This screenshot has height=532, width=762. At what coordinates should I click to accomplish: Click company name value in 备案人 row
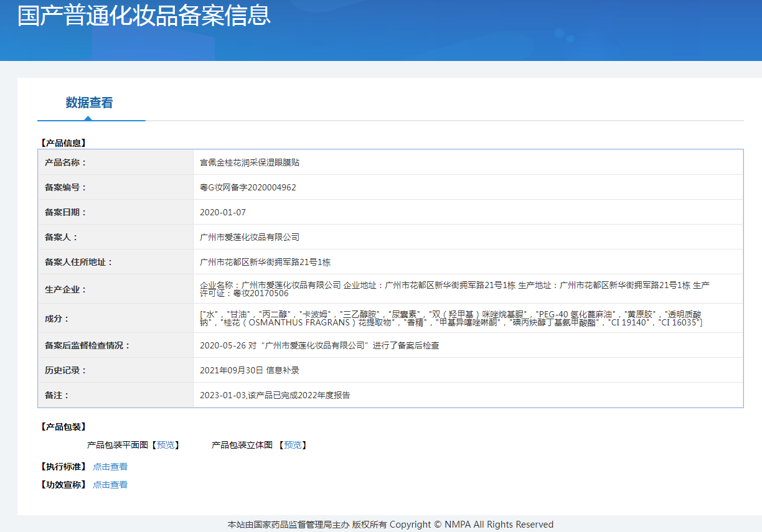point(250,237)
